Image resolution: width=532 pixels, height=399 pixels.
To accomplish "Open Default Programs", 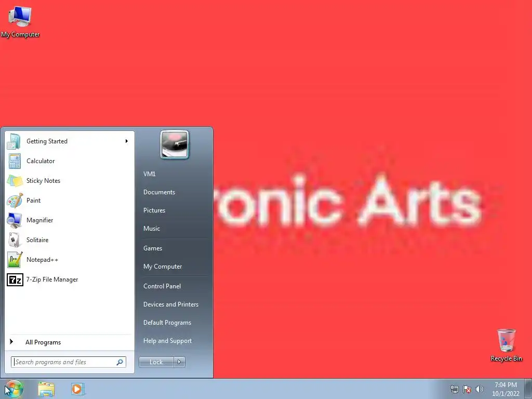I will click(x=167, y=323).
